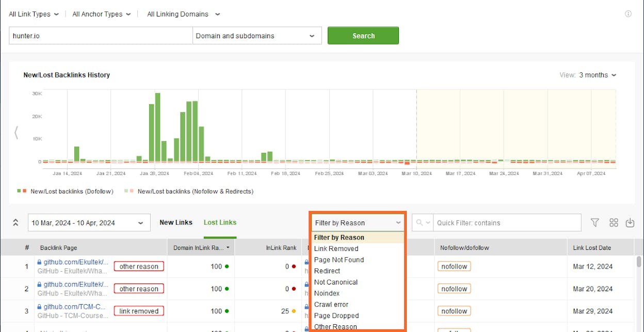Screen dimensions: 644x332
Task: Click nofollow badge in row 1
Action: click(454, 266)
